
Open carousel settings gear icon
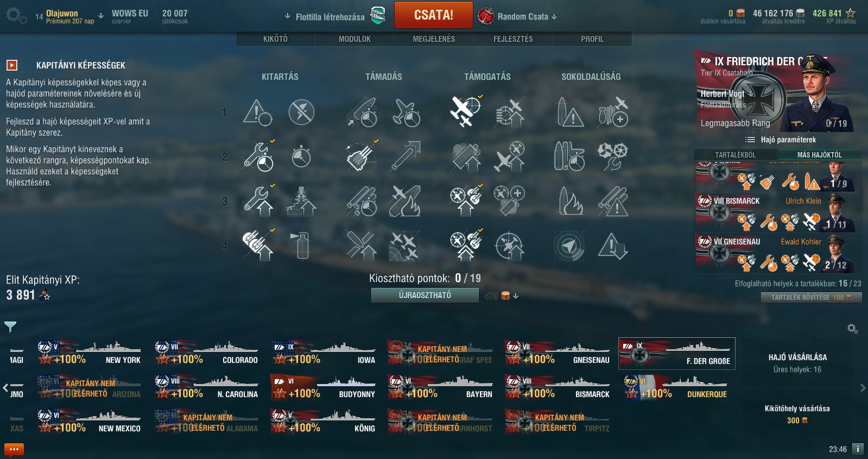tap(852, 329)
